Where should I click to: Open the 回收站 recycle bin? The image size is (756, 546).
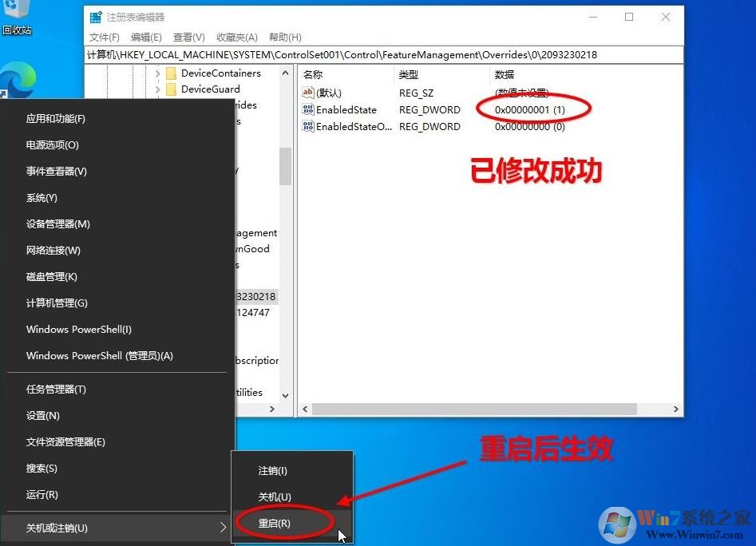point(16,16)
